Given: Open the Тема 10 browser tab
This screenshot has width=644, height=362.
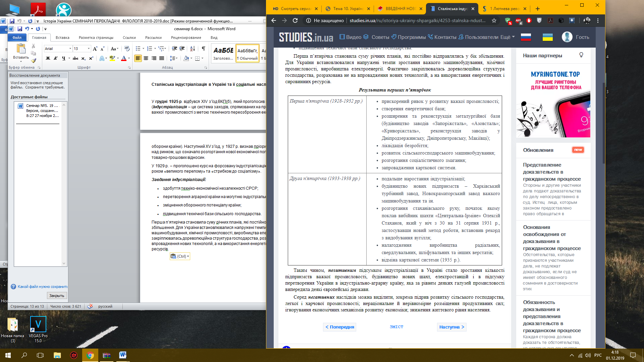Looking at the screenshot, I should (348, 9).
